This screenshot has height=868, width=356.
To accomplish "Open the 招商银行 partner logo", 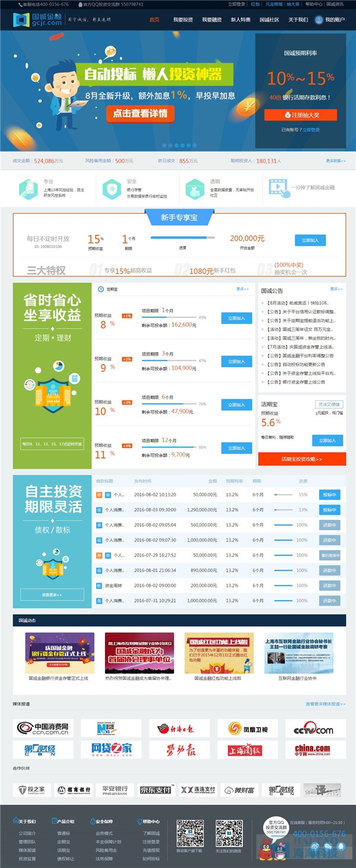I will pos(74,790).
